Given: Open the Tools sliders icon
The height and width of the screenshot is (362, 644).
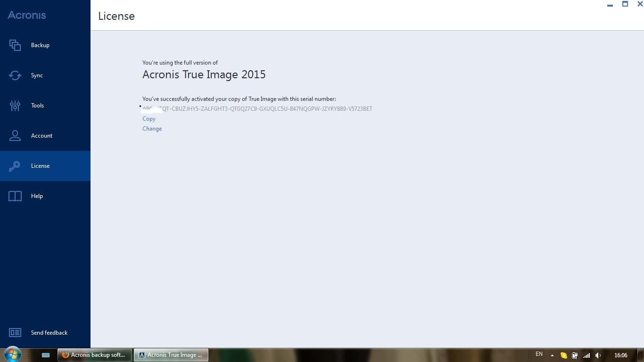Looking at the screenshot, I should [15, 106].
